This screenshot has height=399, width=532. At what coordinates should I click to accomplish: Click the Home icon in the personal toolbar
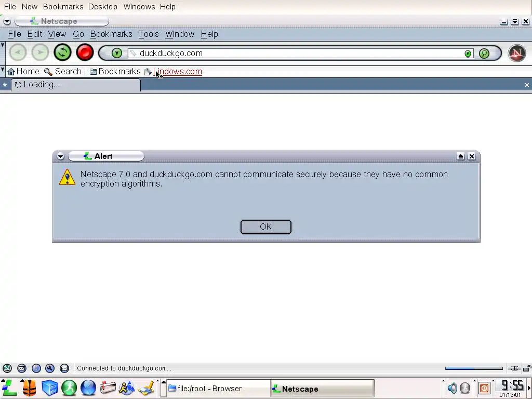pos(11,72)
